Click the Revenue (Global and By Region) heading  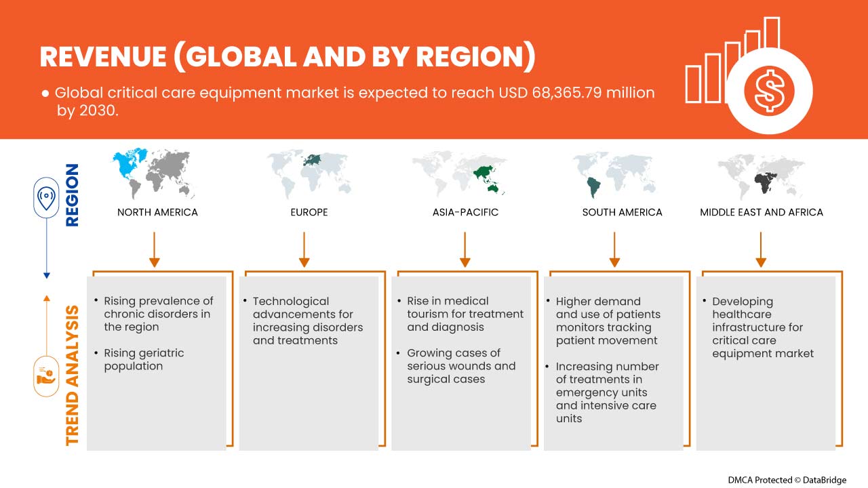(288, 57)
